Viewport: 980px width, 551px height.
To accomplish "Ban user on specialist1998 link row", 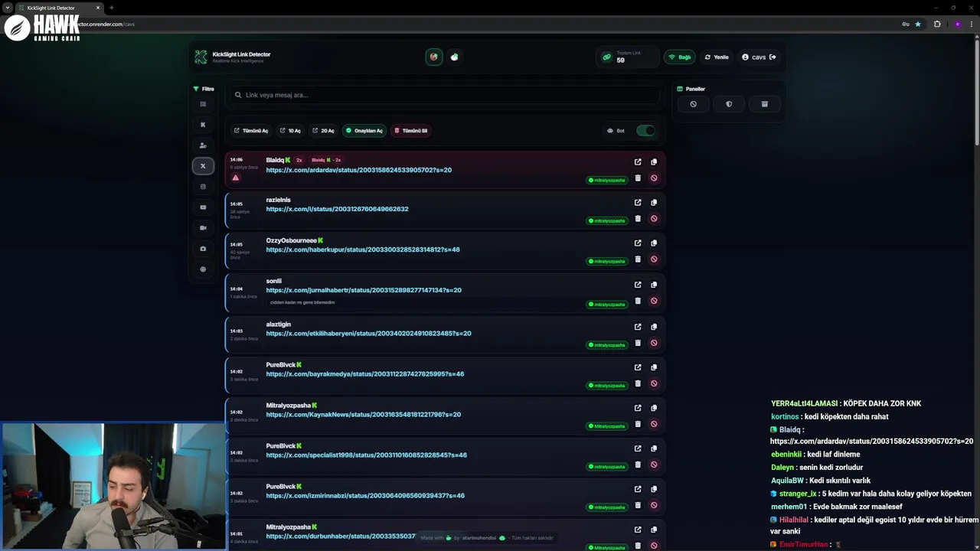I will pos(654,465).
